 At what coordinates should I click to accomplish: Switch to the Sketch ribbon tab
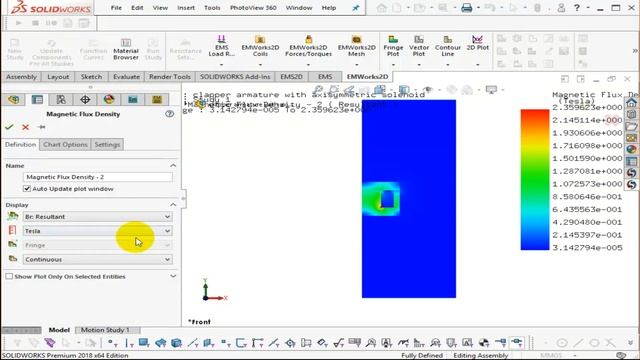click(x=91, y=77)
